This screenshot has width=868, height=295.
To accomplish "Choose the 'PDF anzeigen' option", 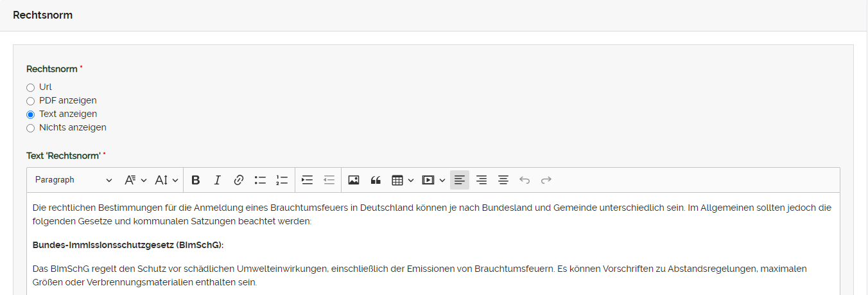I will pyautogui.click(x=30, y=101).
